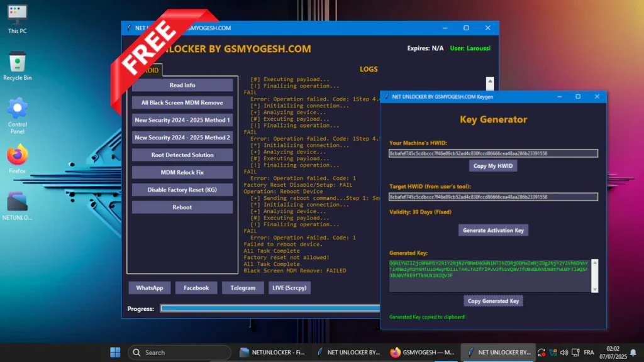Select the Recycle Bin desktop icon
Image resolution: width=644 pixels, height=362 pixels.
point(17,65)
